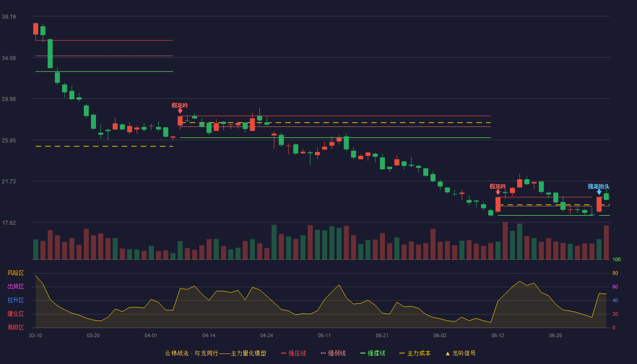Click the 25.85 price axis label

[9, 140]
